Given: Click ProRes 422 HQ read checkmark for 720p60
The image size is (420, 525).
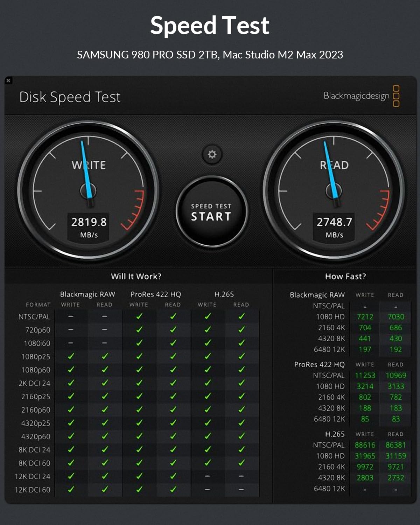Looking at the screenshot, I should [173, 330].
